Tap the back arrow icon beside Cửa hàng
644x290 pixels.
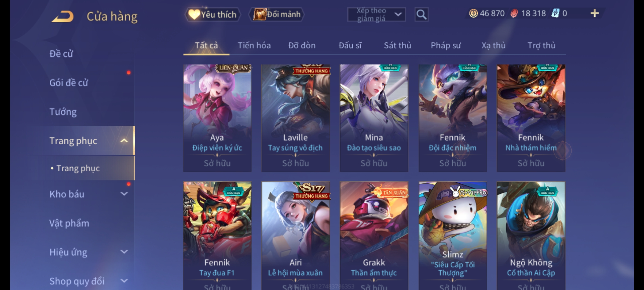point(63,16)
